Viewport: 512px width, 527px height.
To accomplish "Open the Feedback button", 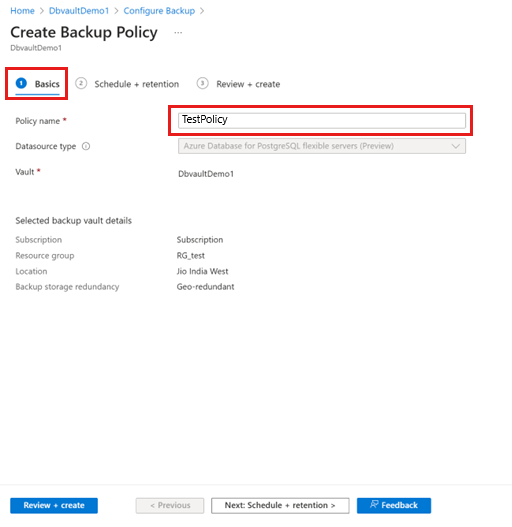I will pyautogui.click(x=394, y=505).
